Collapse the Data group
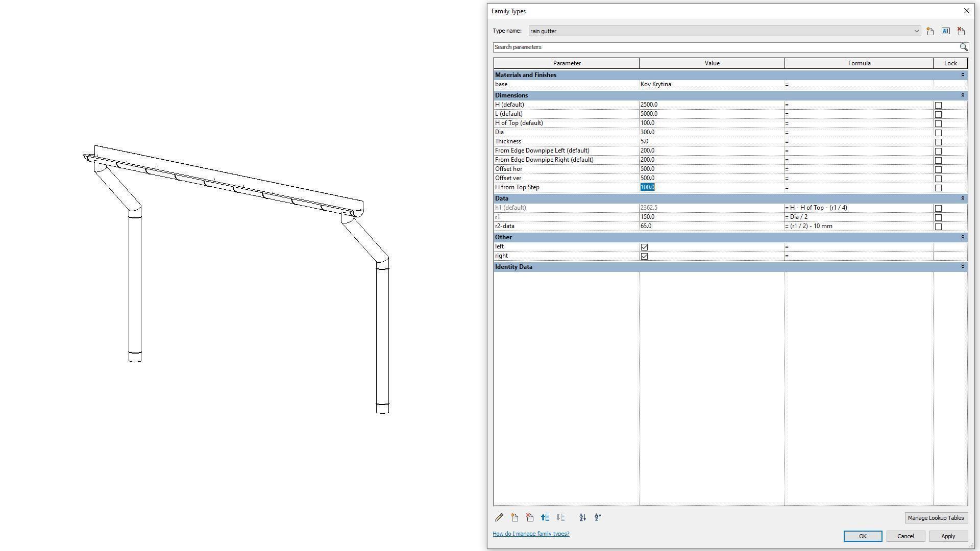 coord(963,198)
